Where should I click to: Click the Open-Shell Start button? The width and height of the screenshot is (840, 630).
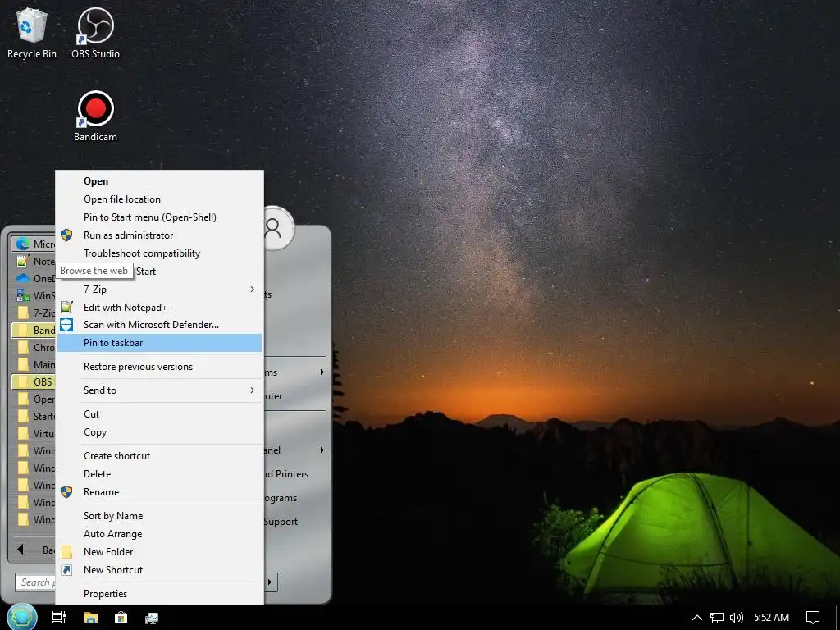click(x=22, y=617)
